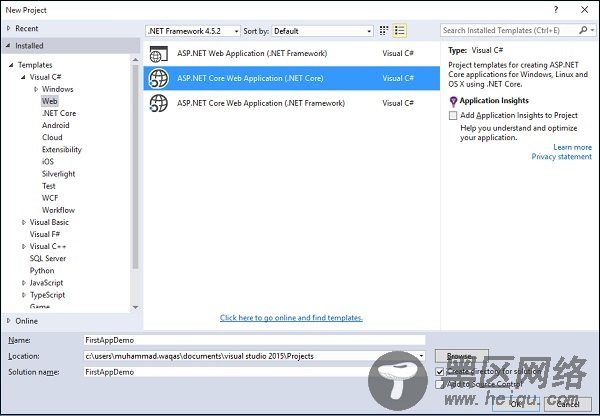Expand the TypeScript tree node

pos(24,295)
